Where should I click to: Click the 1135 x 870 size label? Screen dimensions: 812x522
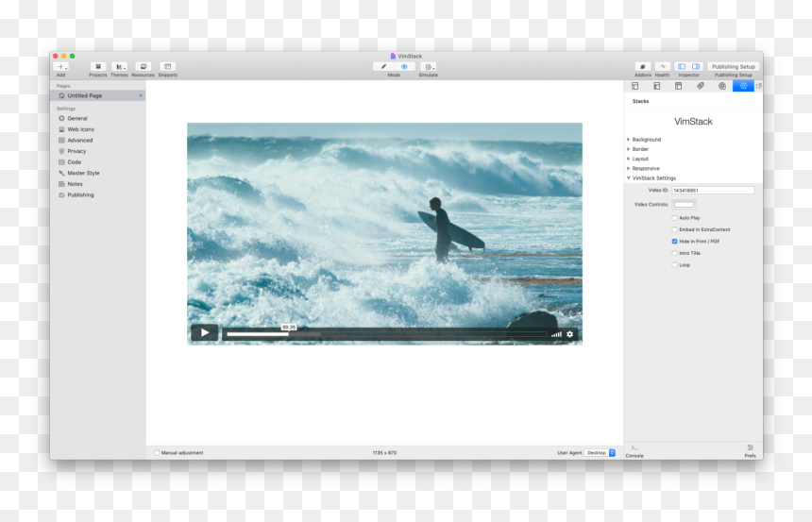pyautogui.click(x=385, y=453)
